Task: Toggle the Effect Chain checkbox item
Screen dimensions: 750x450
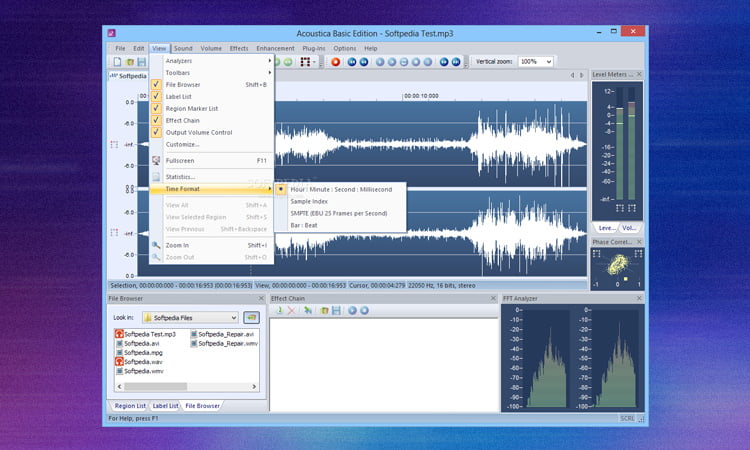Action: tap(183, 121)
